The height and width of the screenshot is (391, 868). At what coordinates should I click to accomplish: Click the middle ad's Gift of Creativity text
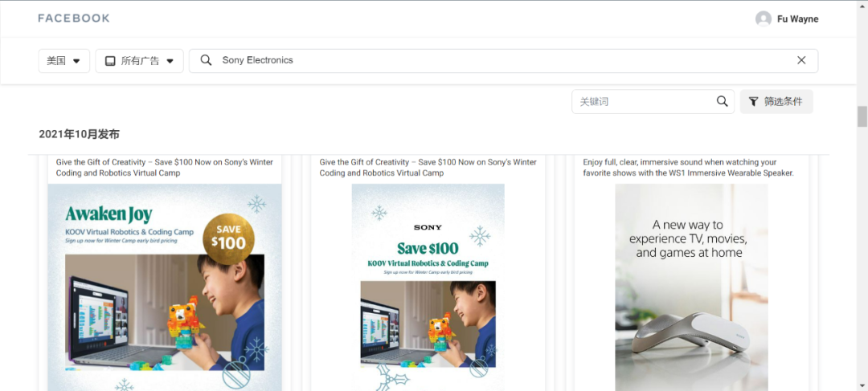point(428,168)
